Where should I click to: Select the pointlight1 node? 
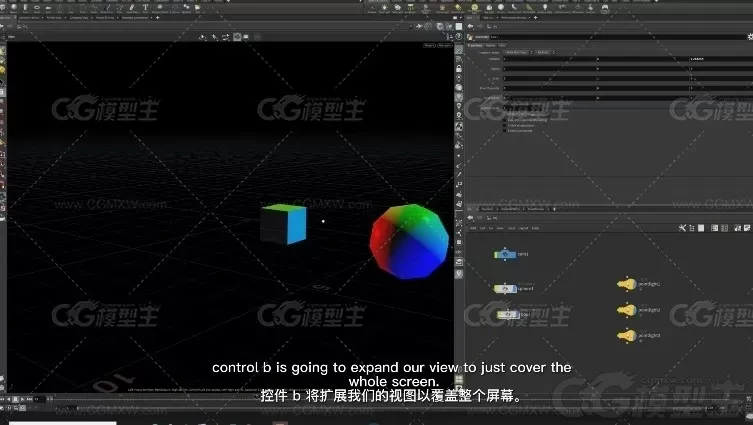coord(627,284)
